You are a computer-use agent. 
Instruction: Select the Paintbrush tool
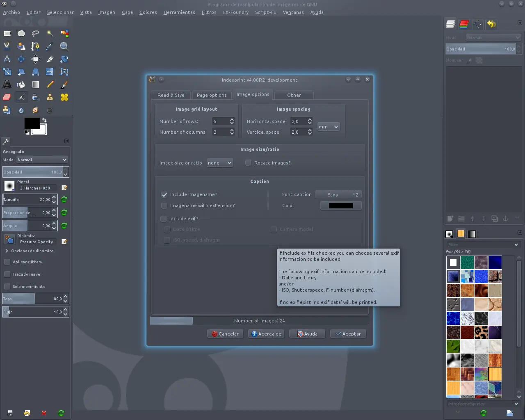[64, 84]
